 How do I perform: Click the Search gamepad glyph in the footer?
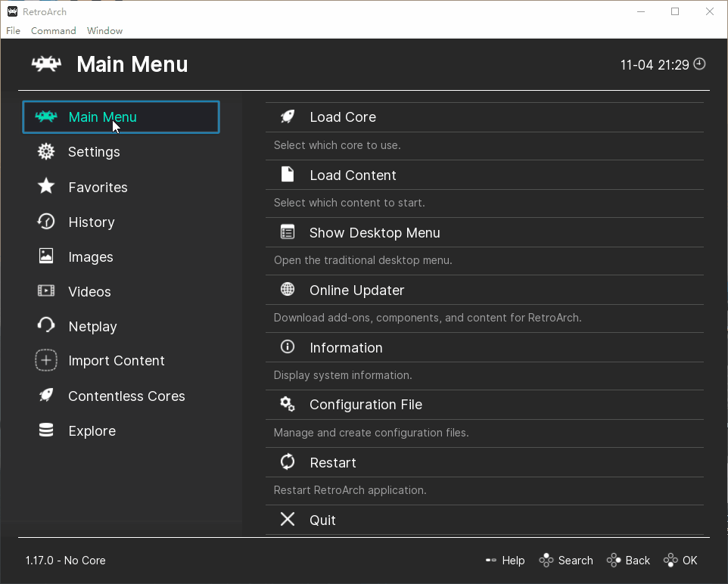coord(546,561)
